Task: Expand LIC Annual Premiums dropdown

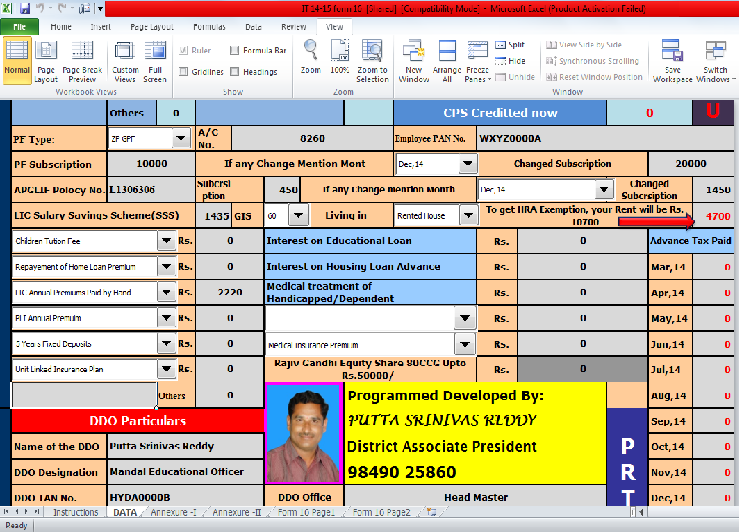Action: pyautogui.click(x=166, y=292)
